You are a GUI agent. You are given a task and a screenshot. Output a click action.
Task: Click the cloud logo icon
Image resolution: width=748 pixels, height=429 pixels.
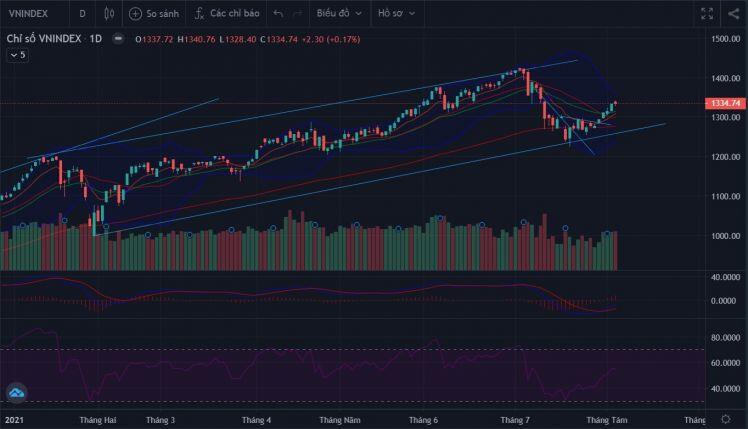17,393
